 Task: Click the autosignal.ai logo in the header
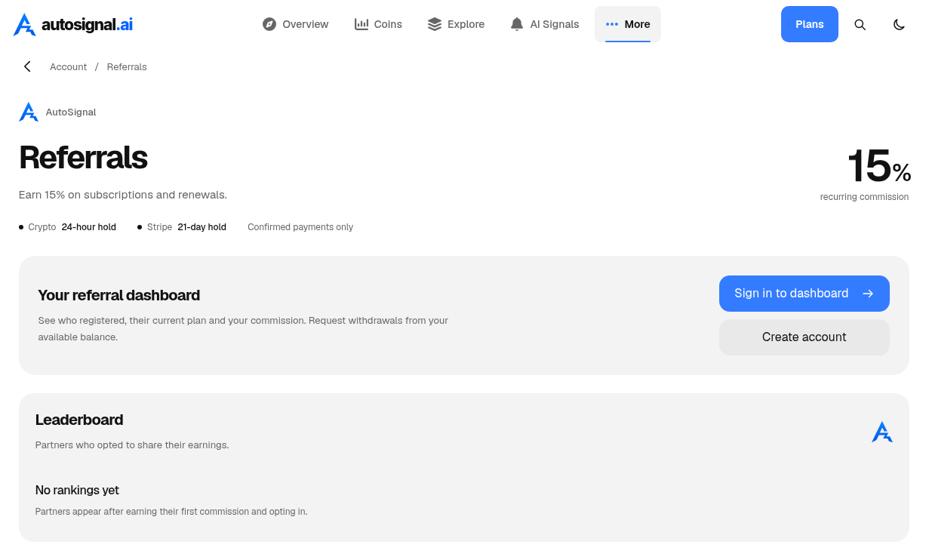click(73, 24)
